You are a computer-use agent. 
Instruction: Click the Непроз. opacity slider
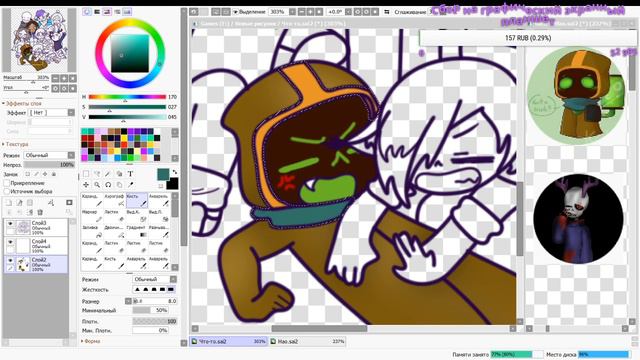(x=49, y=164)
